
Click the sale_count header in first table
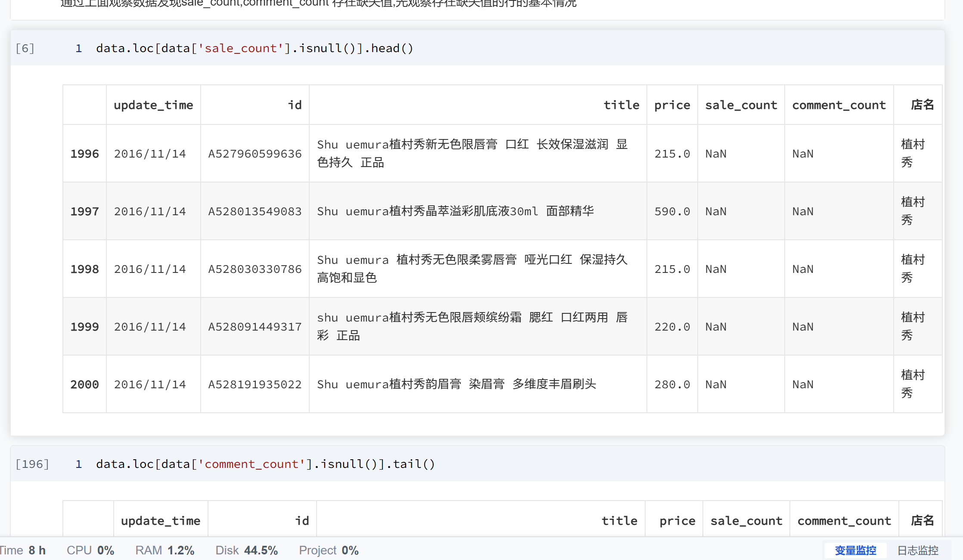click(x=741, y=105)
